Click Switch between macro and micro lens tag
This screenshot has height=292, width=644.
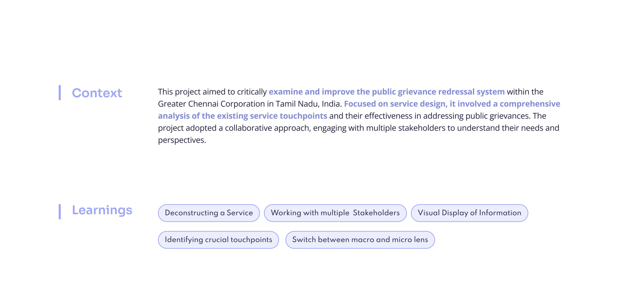(x=360, y=240)
